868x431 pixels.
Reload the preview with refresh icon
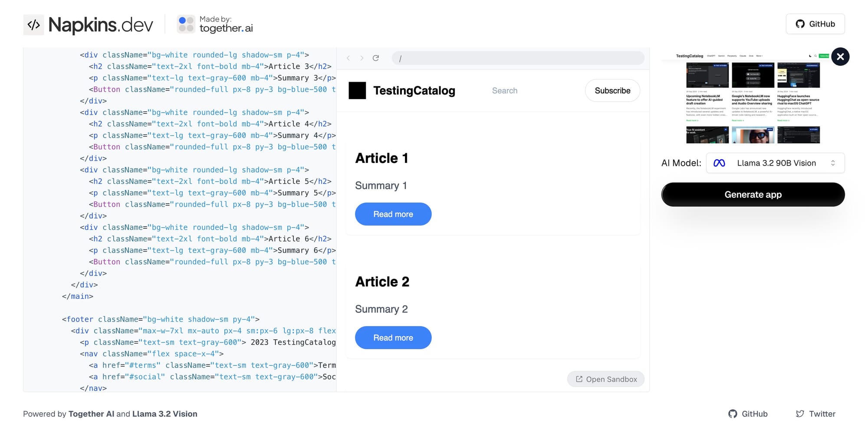point(376,58)
